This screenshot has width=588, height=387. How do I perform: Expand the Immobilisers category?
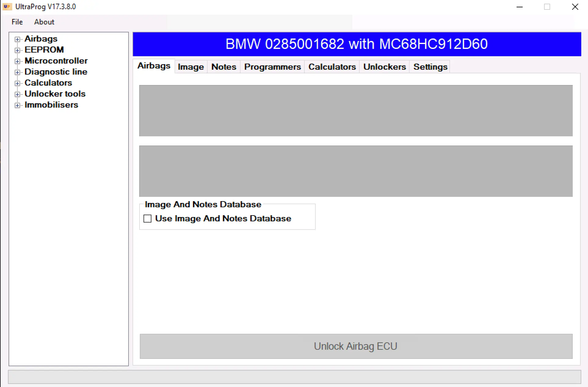[x=17, y=105]
